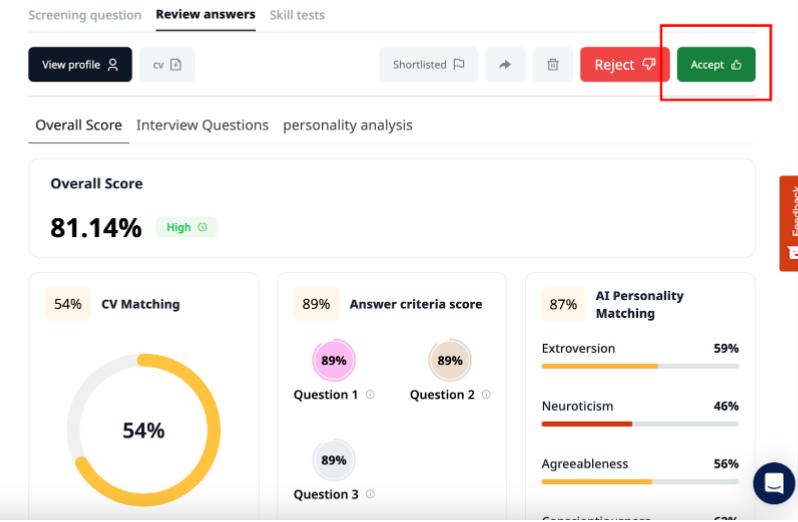This screenshot has height=522, width=798.
Task: Click the info icon next to Question 3
Action: [370, 495]
